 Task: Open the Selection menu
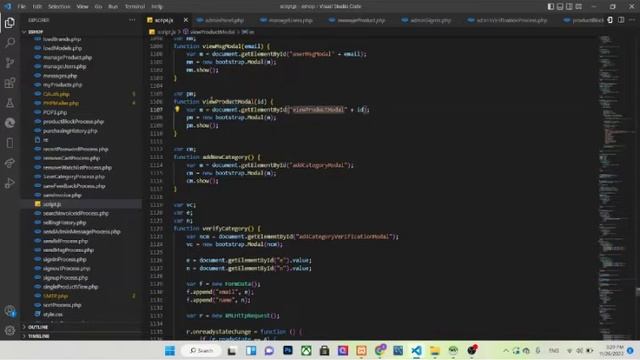(59, 7)
